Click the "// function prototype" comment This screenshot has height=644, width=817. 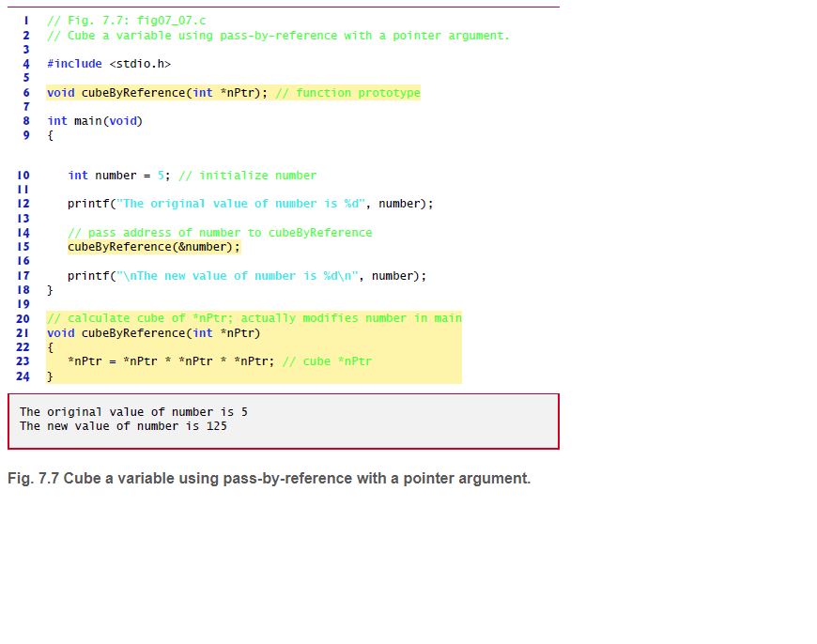click(347, 93)
